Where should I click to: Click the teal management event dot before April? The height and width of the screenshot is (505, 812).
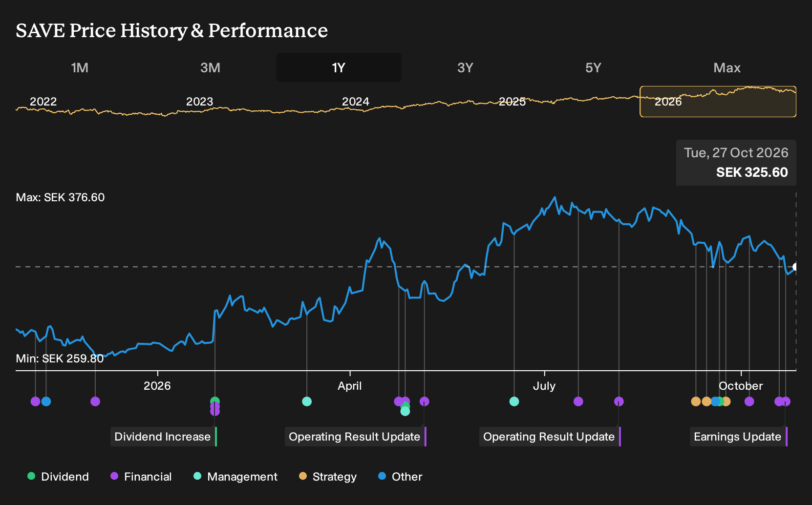pyautogui.click(x=307, y=401)
